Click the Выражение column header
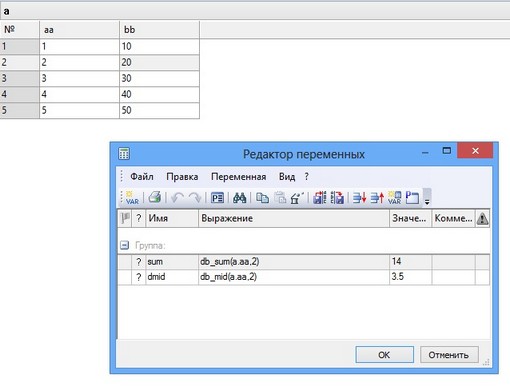Screen dimensions: 510x387 coord(294,218)
